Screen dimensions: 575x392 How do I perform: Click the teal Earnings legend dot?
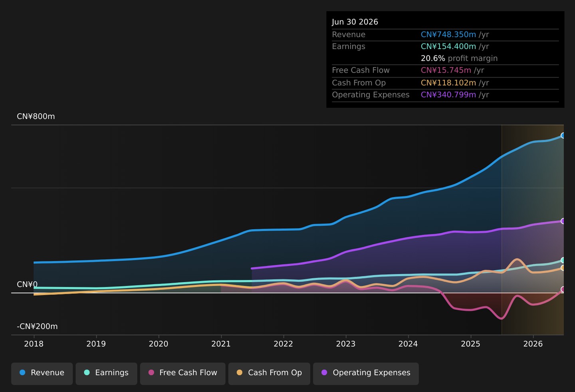(87, 372)
